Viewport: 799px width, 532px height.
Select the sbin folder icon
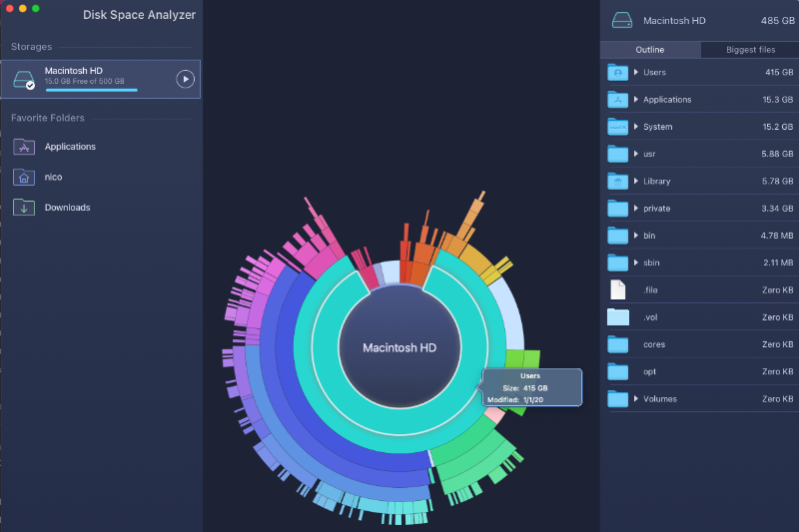[x=617, y=263]
